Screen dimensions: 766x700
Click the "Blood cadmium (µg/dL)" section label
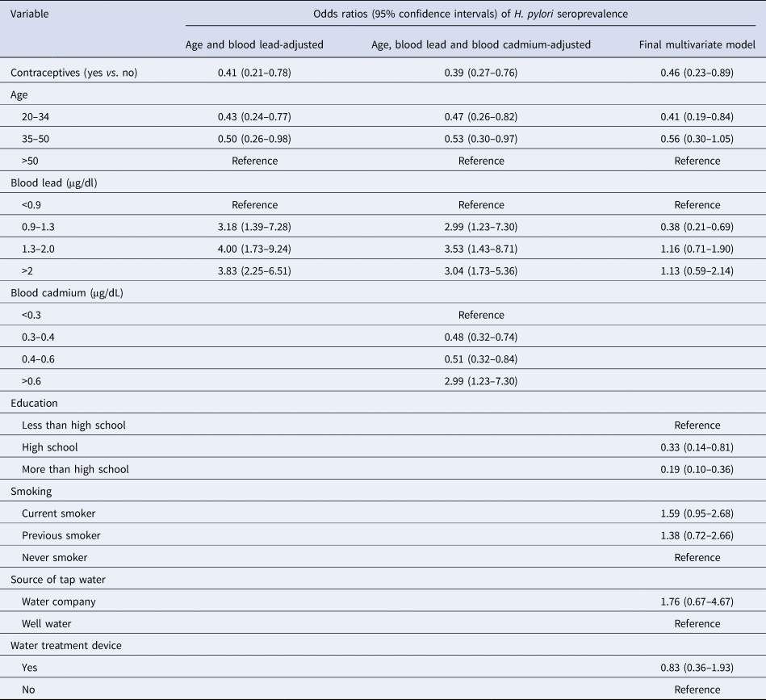pyautogui.click(x=63, y=293)
